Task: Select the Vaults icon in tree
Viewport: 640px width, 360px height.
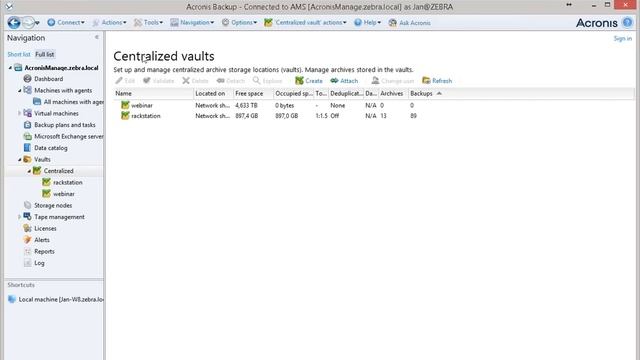Action: [27, 159]
